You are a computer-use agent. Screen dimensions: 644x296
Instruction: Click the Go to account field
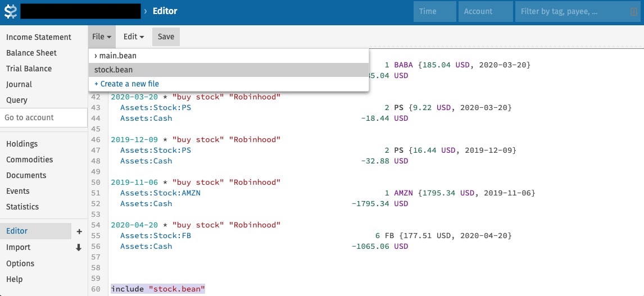[x=43, y=117]
